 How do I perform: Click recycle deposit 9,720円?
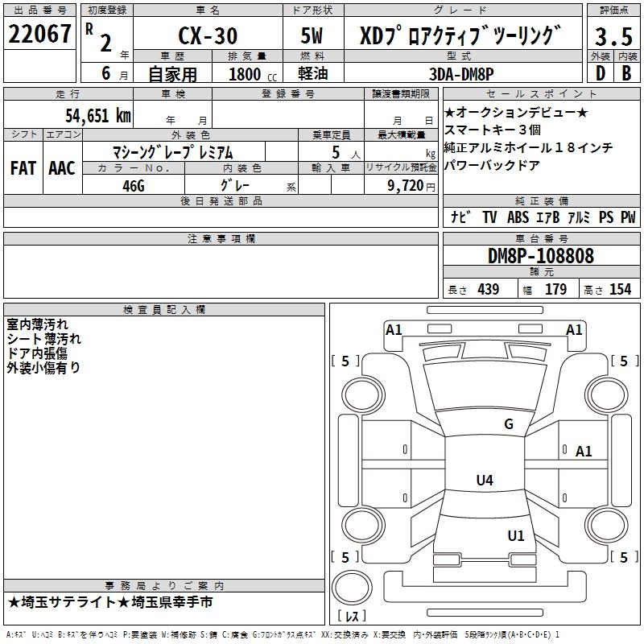411,186
